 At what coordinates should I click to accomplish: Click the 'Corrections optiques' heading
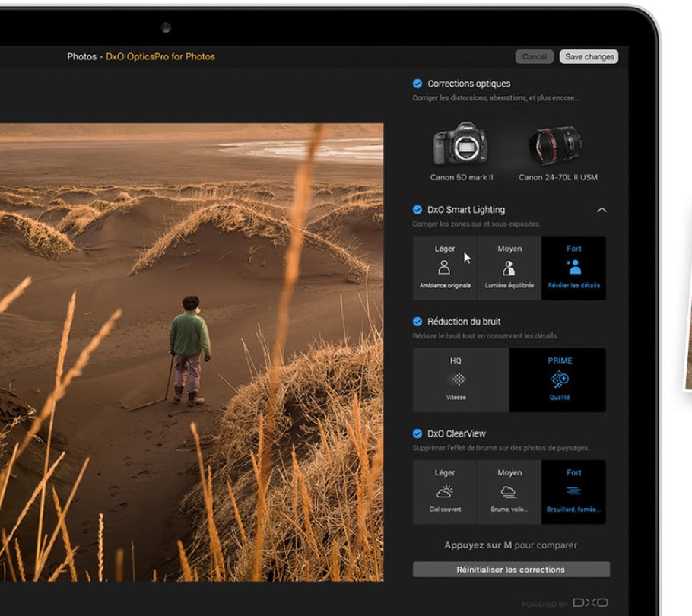pos(468,84)
